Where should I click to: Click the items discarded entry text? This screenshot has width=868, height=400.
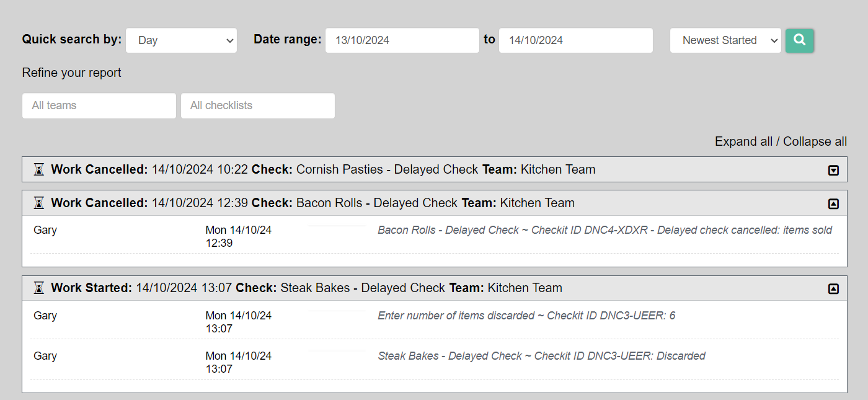pyautogui.click(x=526, y=316)
